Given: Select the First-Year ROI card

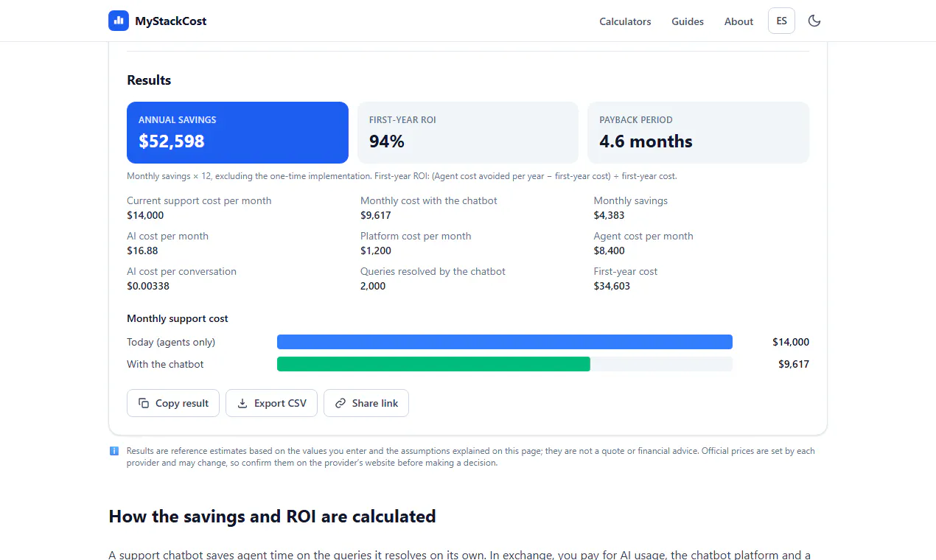Looking at the screenshot, I should [468, 133].
